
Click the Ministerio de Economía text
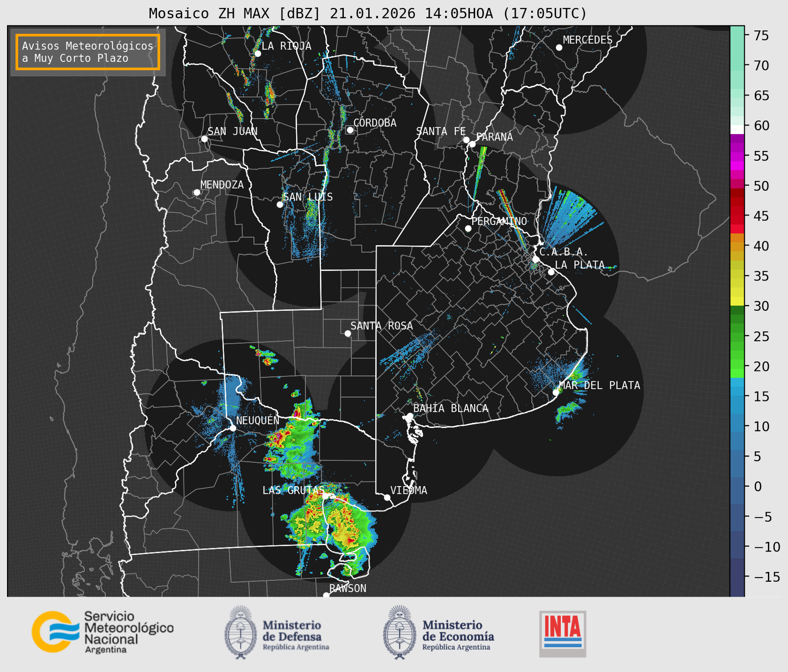[458, 635]
